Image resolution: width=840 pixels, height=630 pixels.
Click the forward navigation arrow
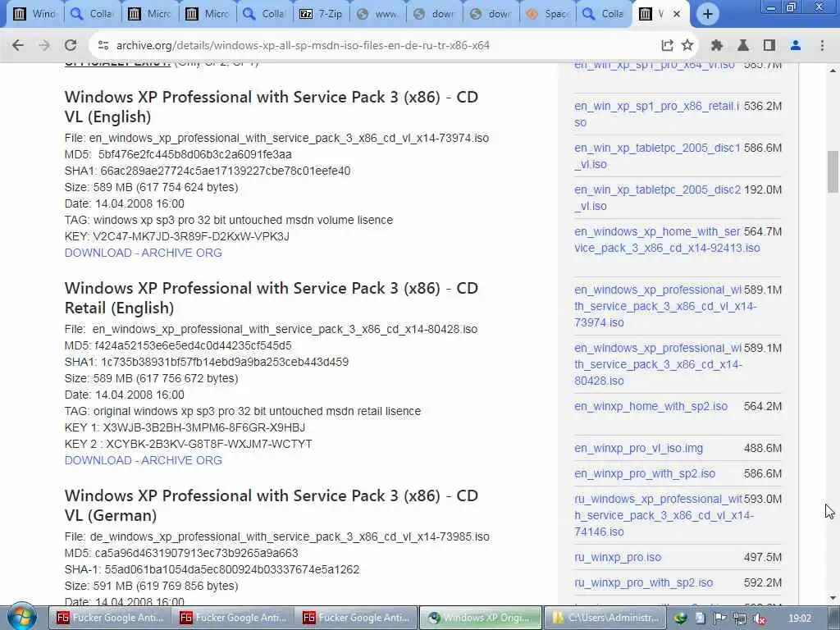44,46
